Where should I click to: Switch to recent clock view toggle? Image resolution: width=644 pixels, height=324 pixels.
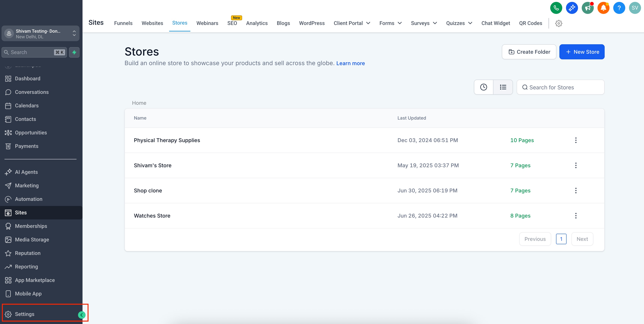click(483, 87)
